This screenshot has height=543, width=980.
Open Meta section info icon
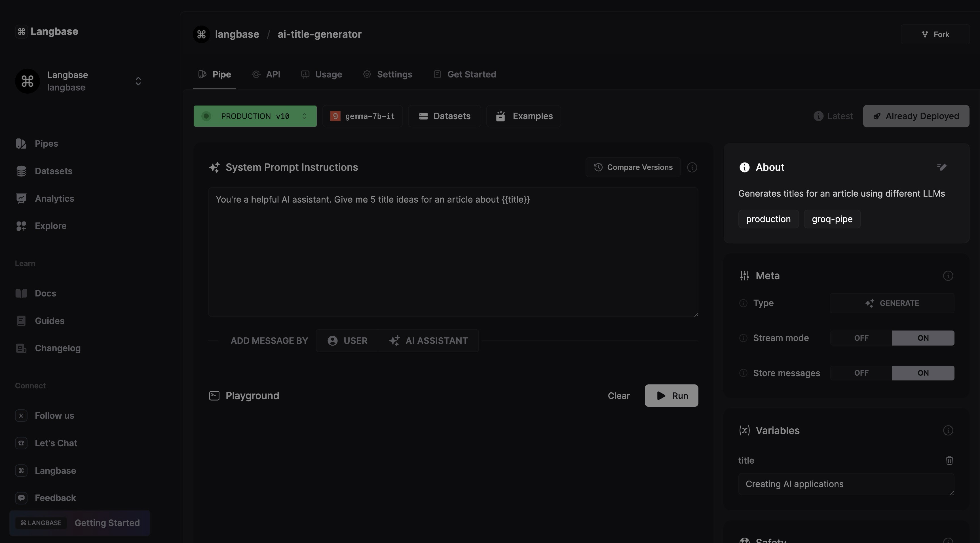pos(948,275)
